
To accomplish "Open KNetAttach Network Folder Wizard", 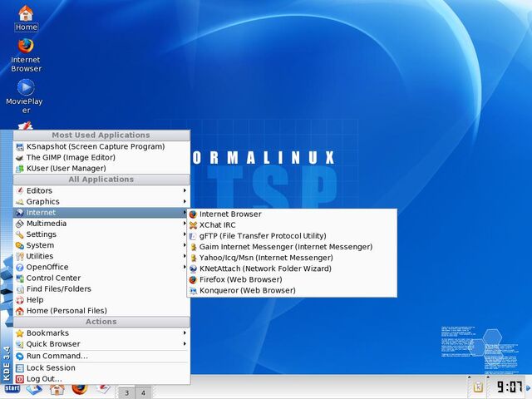I will pos(292,268).
